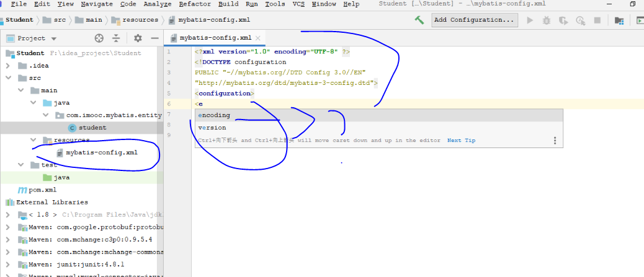644x277 pixels.
Task: Open the VCS menu
Action: (x=298, y=4)
